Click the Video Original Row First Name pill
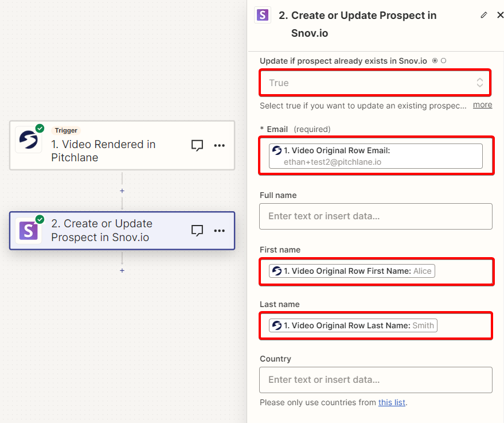 coord(352,271)
